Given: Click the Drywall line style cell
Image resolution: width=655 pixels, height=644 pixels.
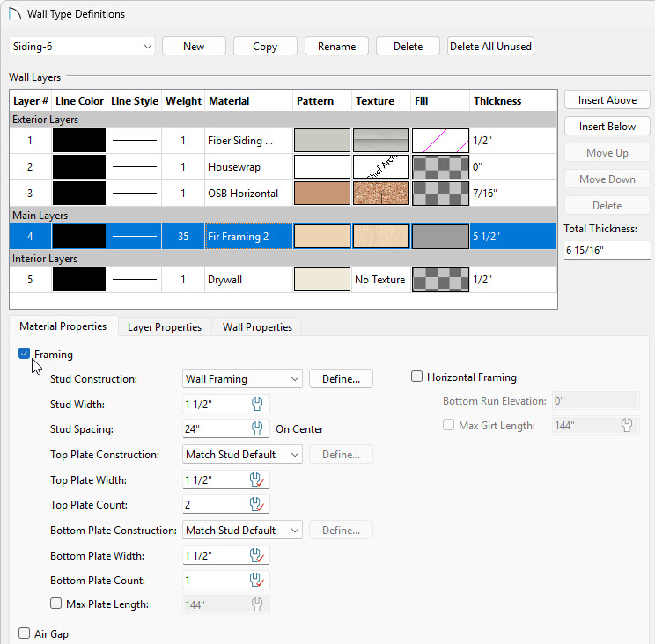Looking at the screenshot, I should (x=135, y=279).
